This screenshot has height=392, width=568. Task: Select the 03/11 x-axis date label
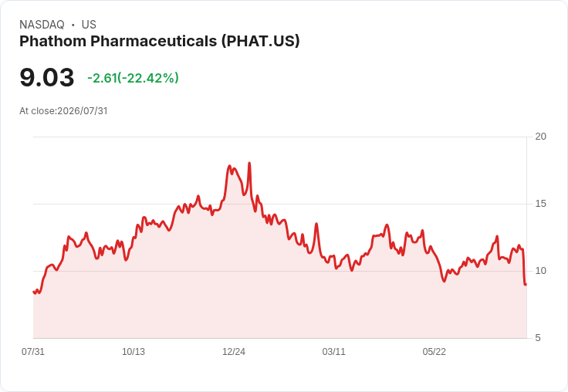tap(333, 351)
